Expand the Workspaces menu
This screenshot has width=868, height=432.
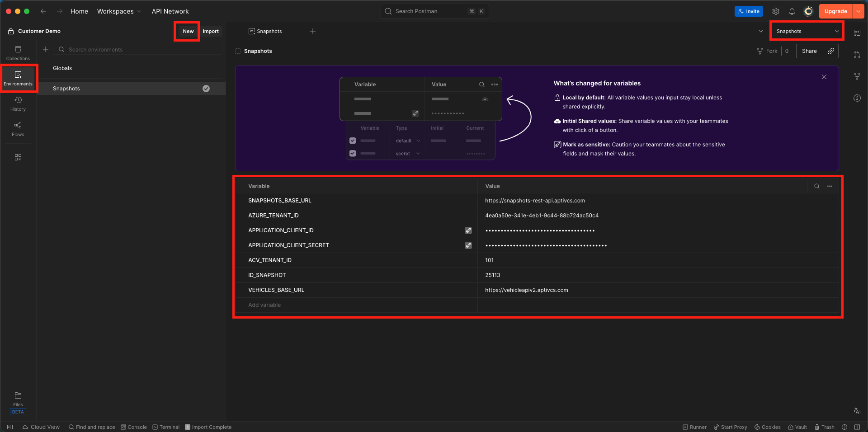coord(119,11)
